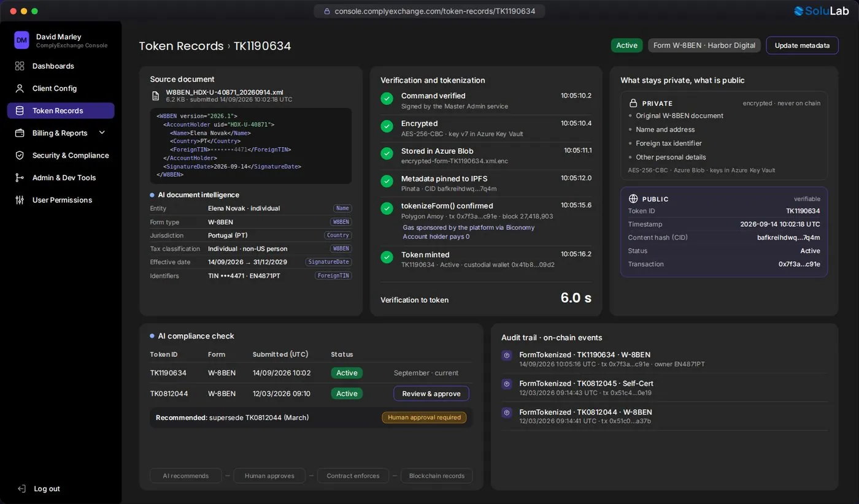Viewport: 859px width, 504px height.
Task: Click the User Permissions sliders icon
Action: pos(20,200)
